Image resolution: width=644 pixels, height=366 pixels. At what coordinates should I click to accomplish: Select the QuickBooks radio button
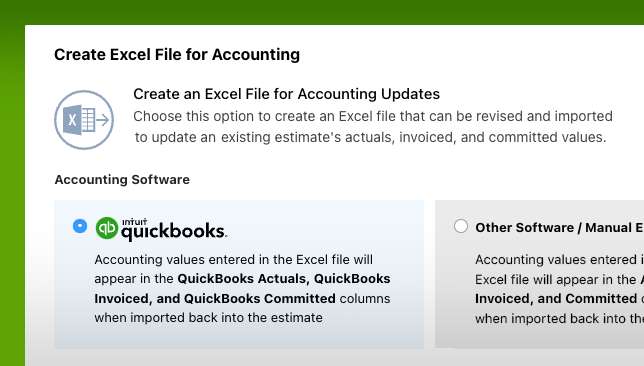(x=80, y=226)
